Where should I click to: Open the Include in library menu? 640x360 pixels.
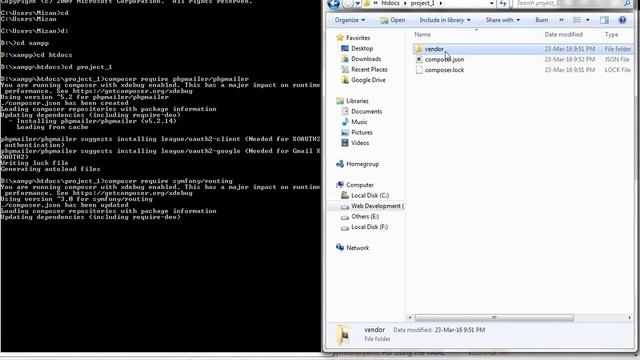tap(445, 20)
